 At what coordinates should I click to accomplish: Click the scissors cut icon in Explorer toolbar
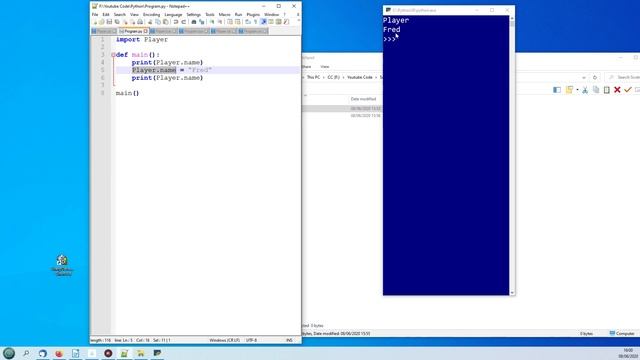(x=585, y=90)
